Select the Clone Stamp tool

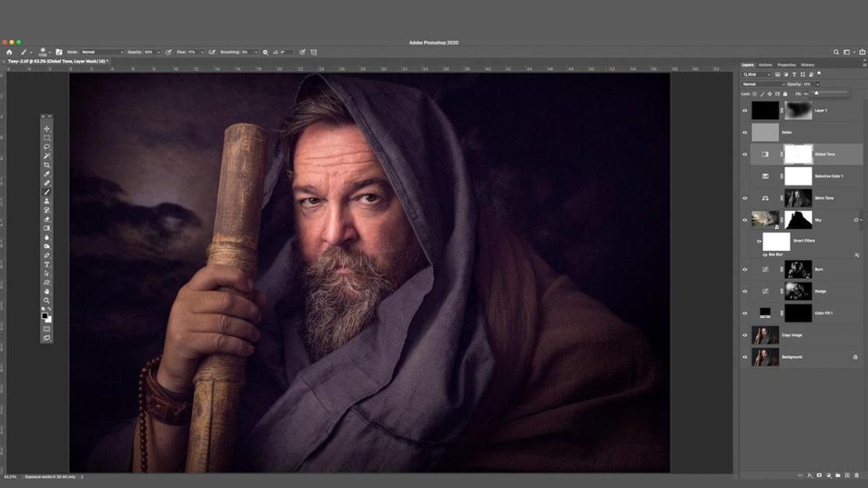tap(47, 201)
